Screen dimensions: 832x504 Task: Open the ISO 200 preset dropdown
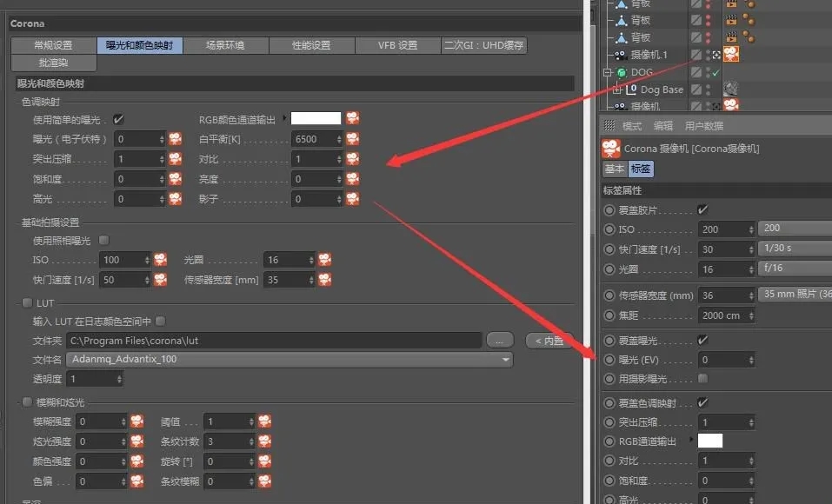(795, 229)
